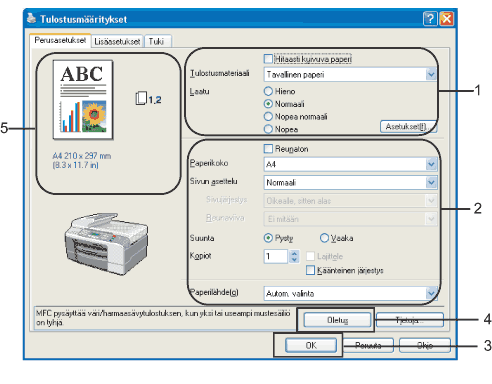Select the Hieno quality radio button
This screenshot has width=492, height=384.
pyautogui.click(x=268, y=91)
